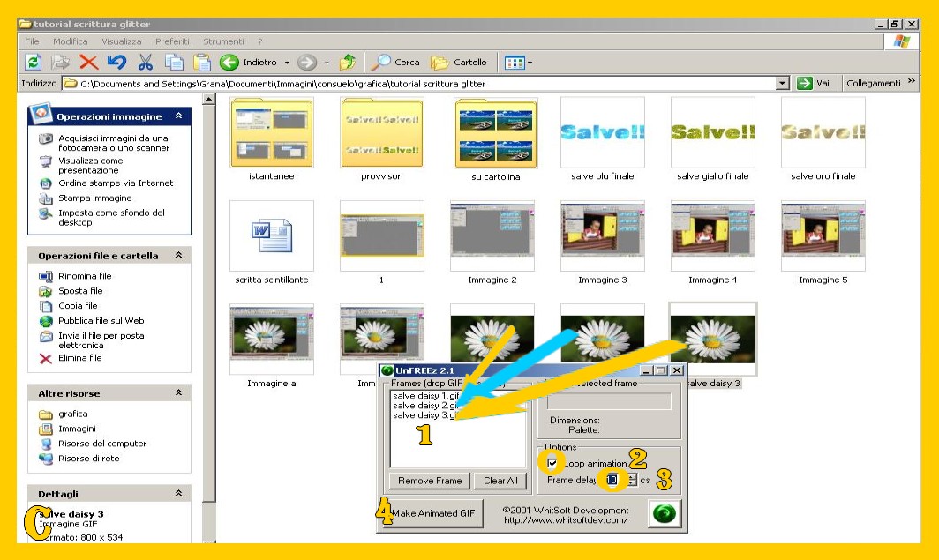Toggle the Loop animation checkbox
Viewport: 939px width, 560px height.
(552, 463)
